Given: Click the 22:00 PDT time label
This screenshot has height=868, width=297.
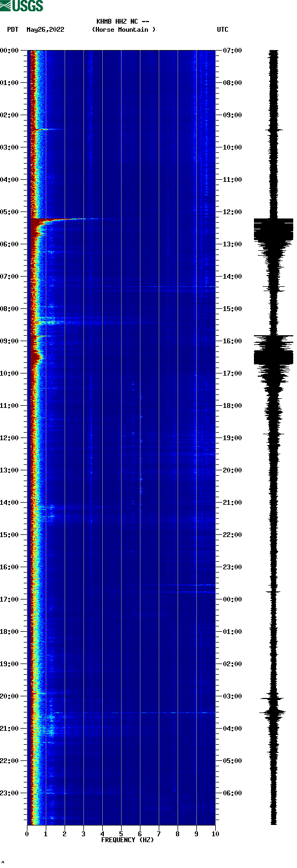Looking at the screenshot, I should pos(10,761).
